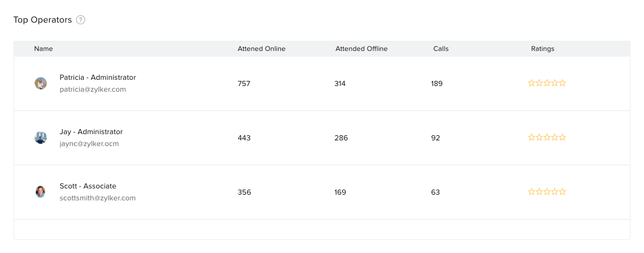644x253 pixels.
Task: Click Patricia's 757 attended online count
Action: point(244,84)
